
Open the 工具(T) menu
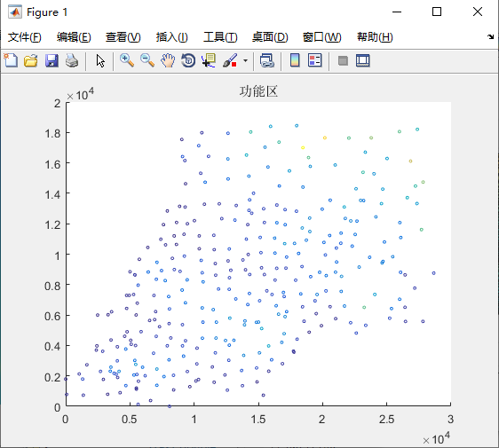pyautogui.click(x=220, y=37)
